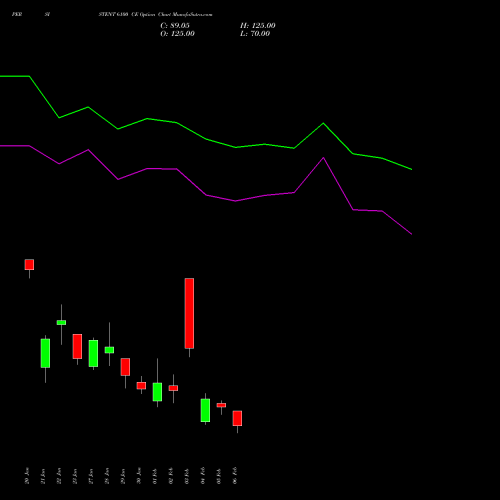Click the red candlestick for 29 Jan
The width and height of the screenshot is (500, 500).
click(x=125, y=367)
